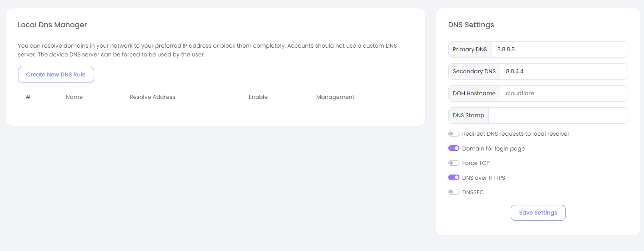The width and height of the screenshot is (644, 251).
Task: Click the Create New DNS Rule button
Action: tap(56, 74)
